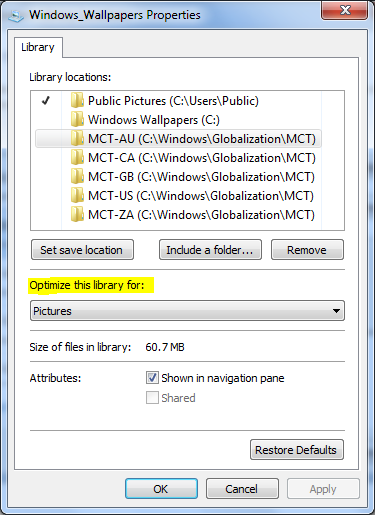The height and width of the screenshot is (515, 375).
Task: Click the Public Pictures folder icon
Action: click(x=77, y=100)
